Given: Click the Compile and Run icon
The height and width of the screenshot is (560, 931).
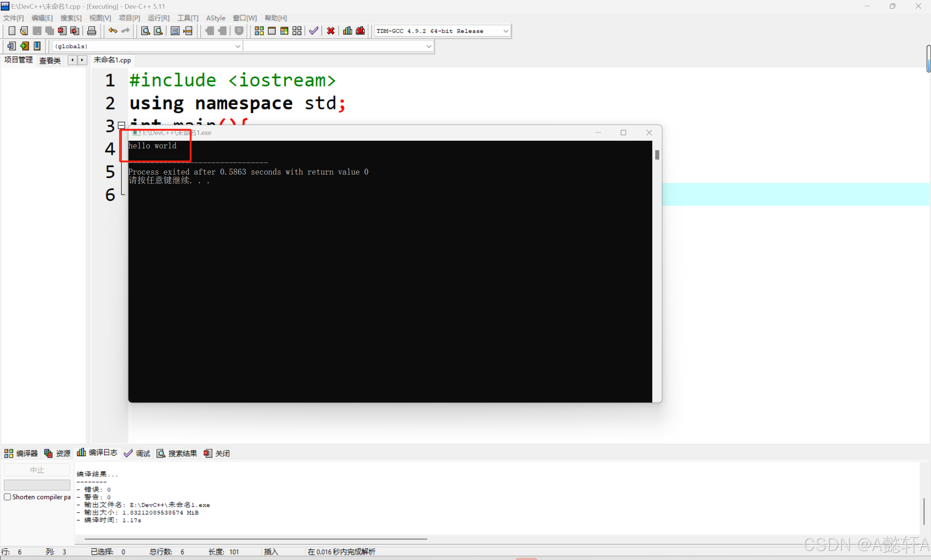Looking at the screenshot, I should (x=284, y=31).
